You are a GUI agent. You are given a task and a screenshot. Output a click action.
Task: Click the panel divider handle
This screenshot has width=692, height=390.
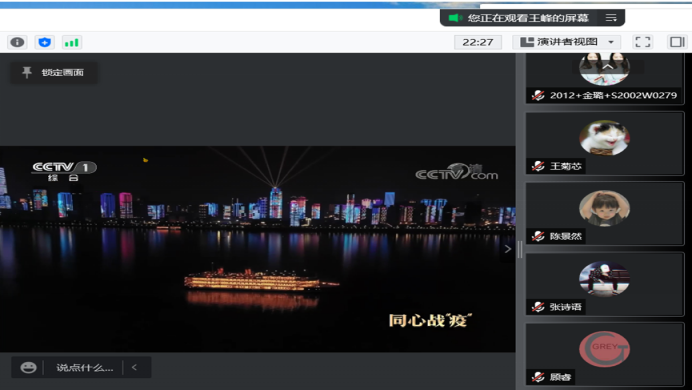(x=520, y=250)
